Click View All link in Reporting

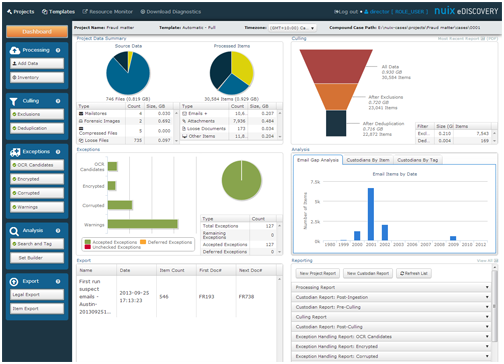tap(487, 261)
